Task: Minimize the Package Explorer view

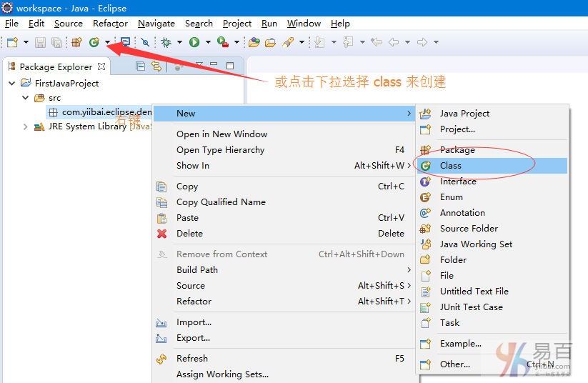Action: click(214, 64)
